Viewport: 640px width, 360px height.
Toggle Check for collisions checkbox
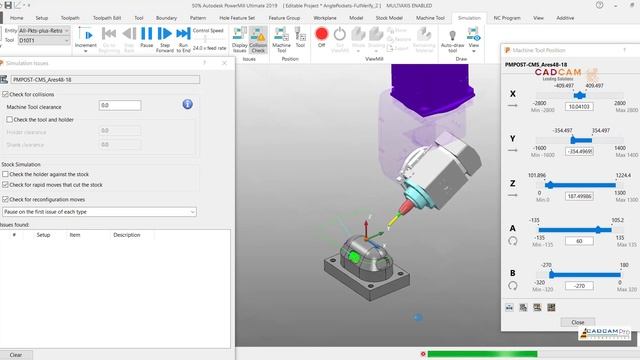click(x=5, y=94)
